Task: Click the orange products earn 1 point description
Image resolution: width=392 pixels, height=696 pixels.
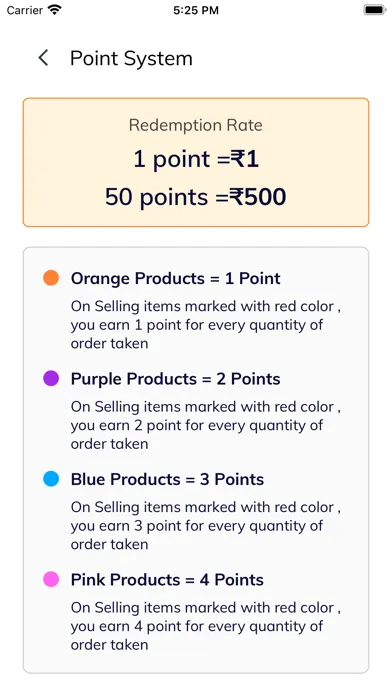Action: pyautogui.click(x=206, y=325)
